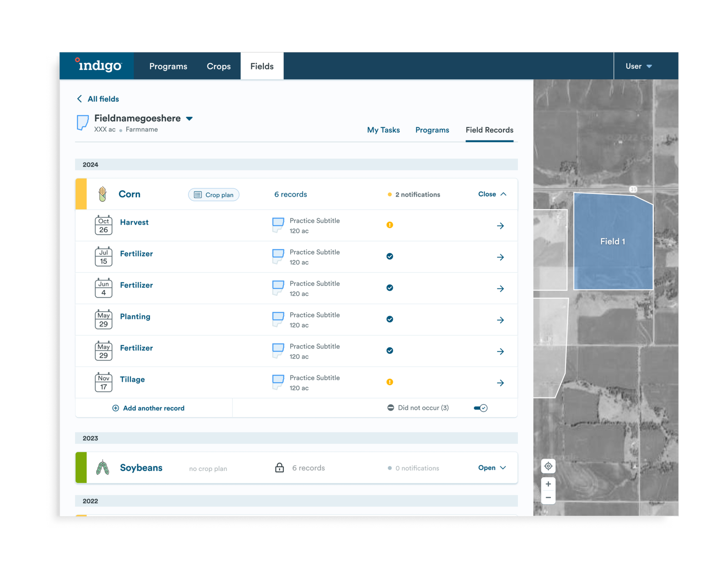The height and width of the screenshot is (577, 728).
Task: Click the Jun 4 calendar icon
Action: 103,288
